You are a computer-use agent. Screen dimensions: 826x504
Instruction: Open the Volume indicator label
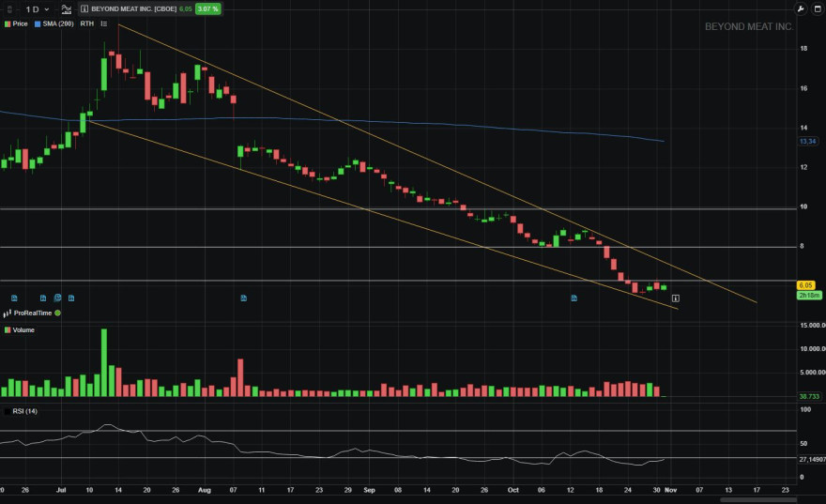coord(23,330)
